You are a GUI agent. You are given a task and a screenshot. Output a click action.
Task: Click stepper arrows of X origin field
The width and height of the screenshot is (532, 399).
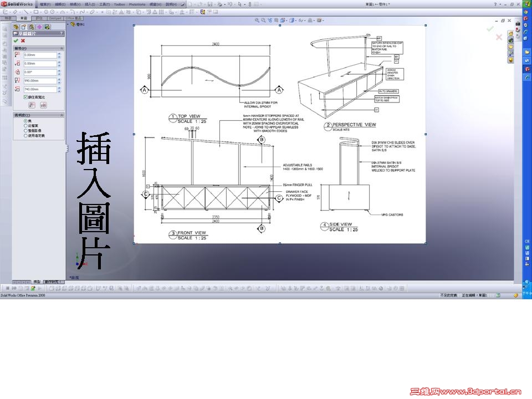[x=59, y=55]
